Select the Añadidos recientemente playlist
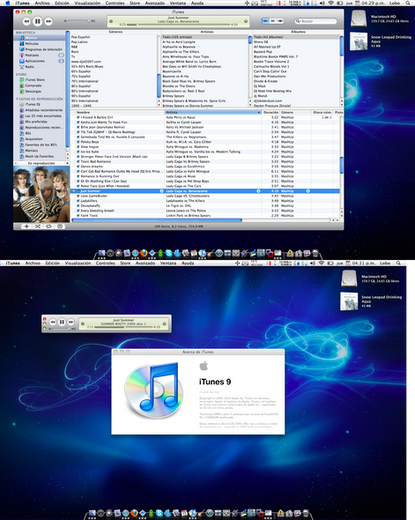415x520 pixels. 41,110
